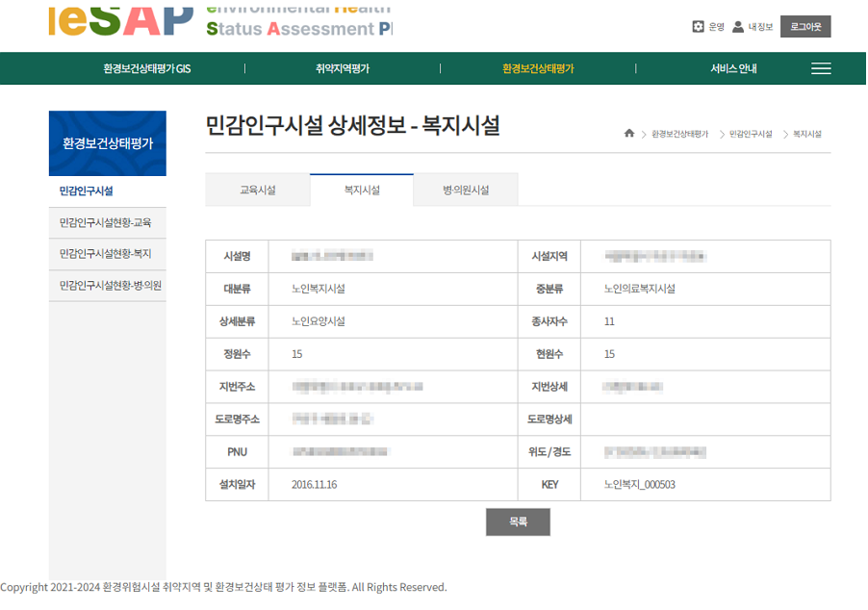Click 복지시설 breadcrumb link
Image resolution: width=868 pixels, height=610 pixels.
tap(807, 134)
